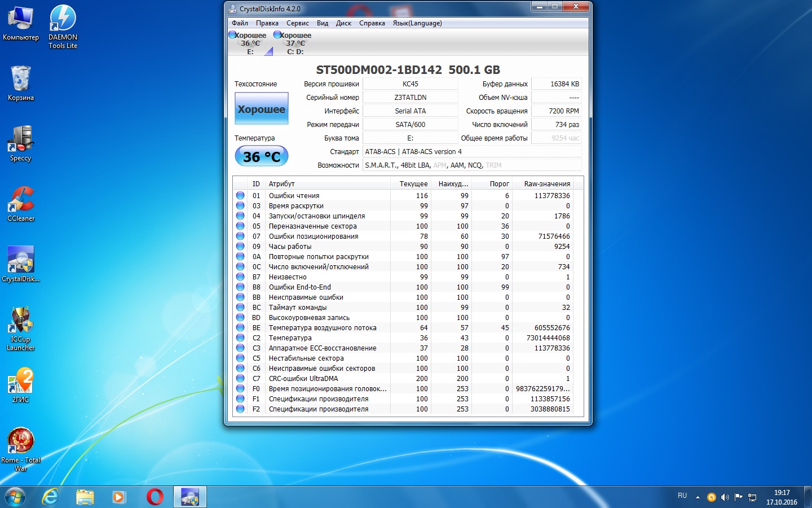Open the Файл menu
The image size is (812, 508).
point(240,23)
